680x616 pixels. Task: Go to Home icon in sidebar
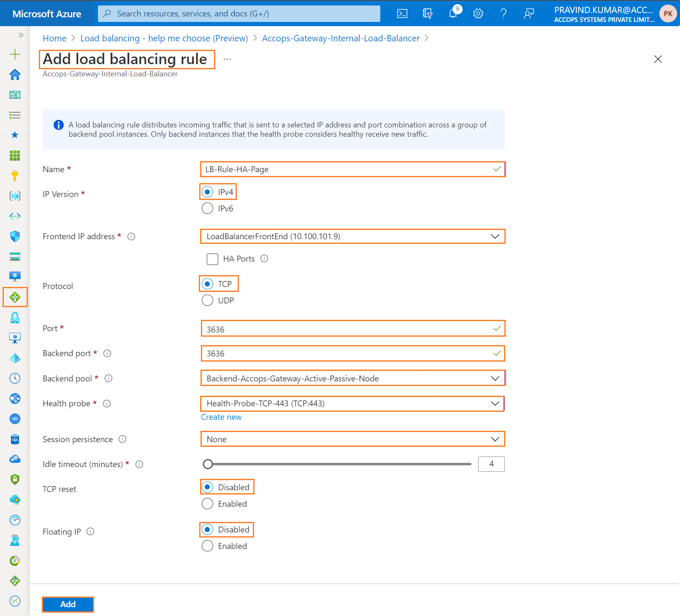coord(15,75)
